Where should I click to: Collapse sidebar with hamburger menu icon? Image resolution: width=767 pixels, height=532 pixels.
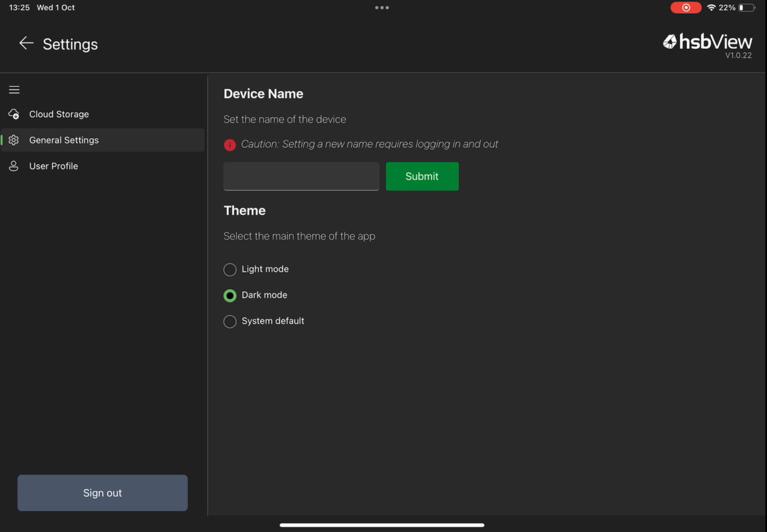(x=14, y=90)
